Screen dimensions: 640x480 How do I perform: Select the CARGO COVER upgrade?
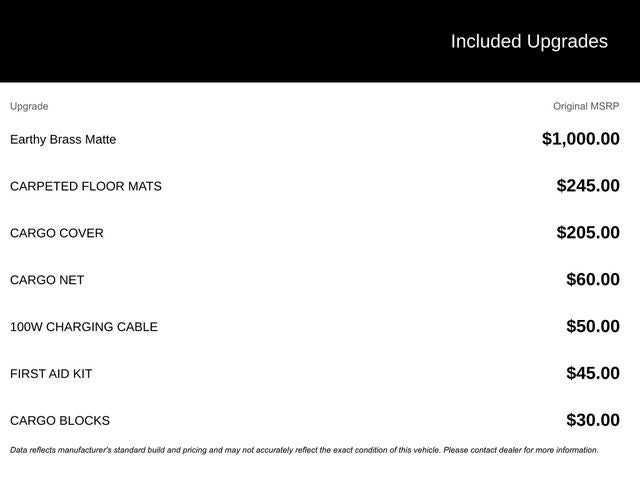coord(56,233)
